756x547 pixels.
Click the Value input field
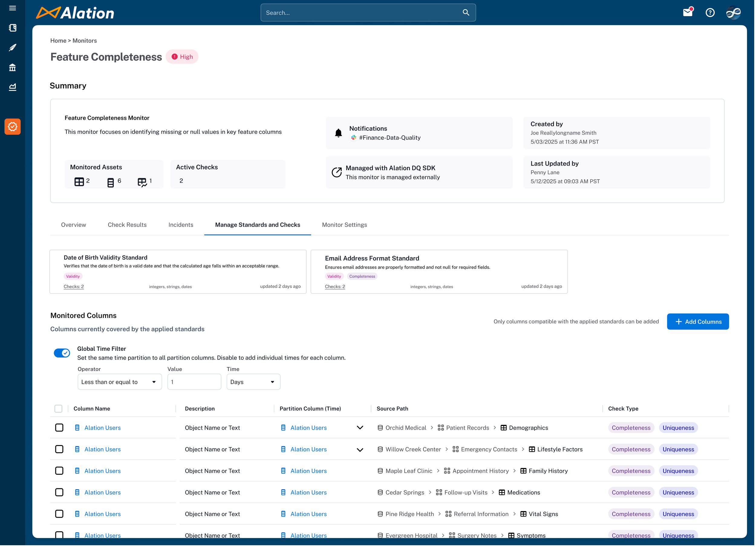(x=194, y=382)
